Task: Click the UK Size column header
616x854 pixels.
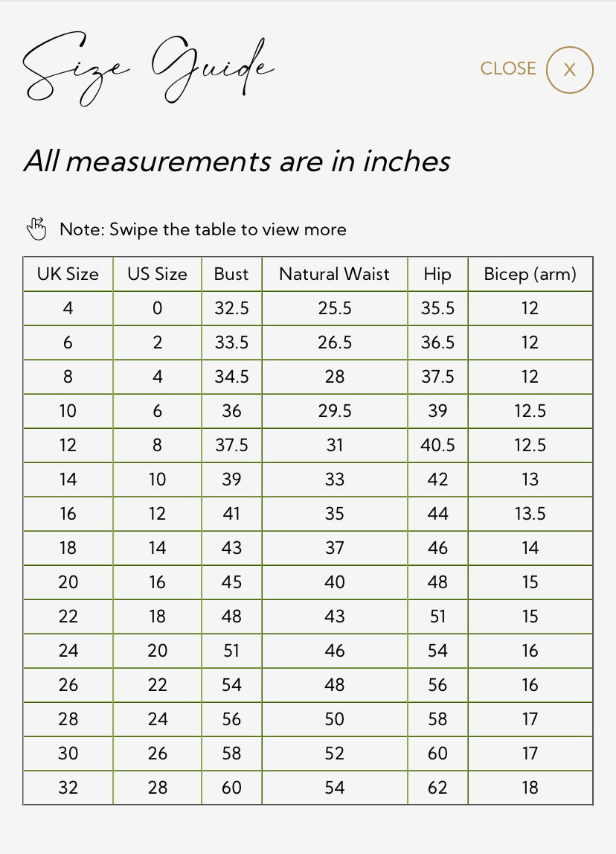Action: click(68, 274)
